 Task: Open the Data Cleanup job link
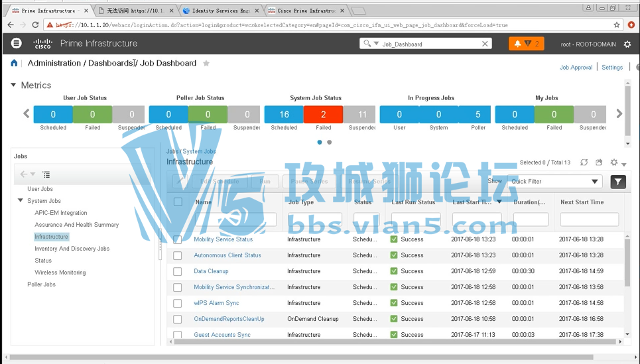coord(211,271)
